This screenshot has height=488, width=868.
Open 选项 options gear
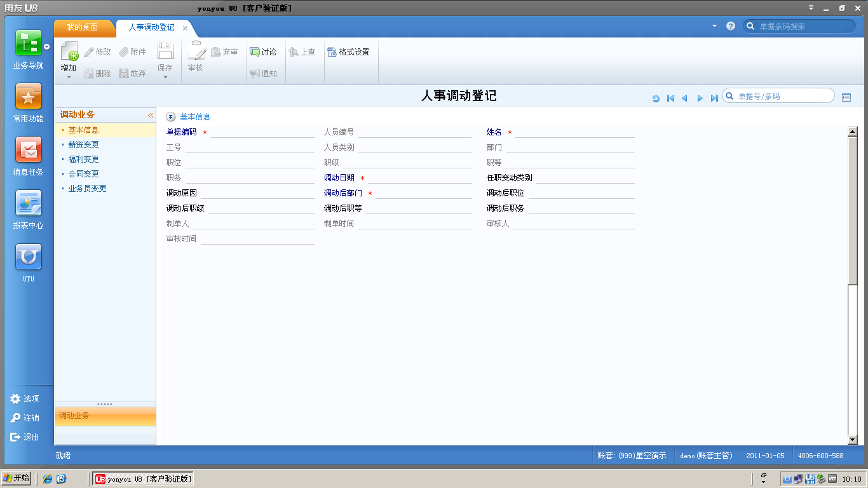25,399
